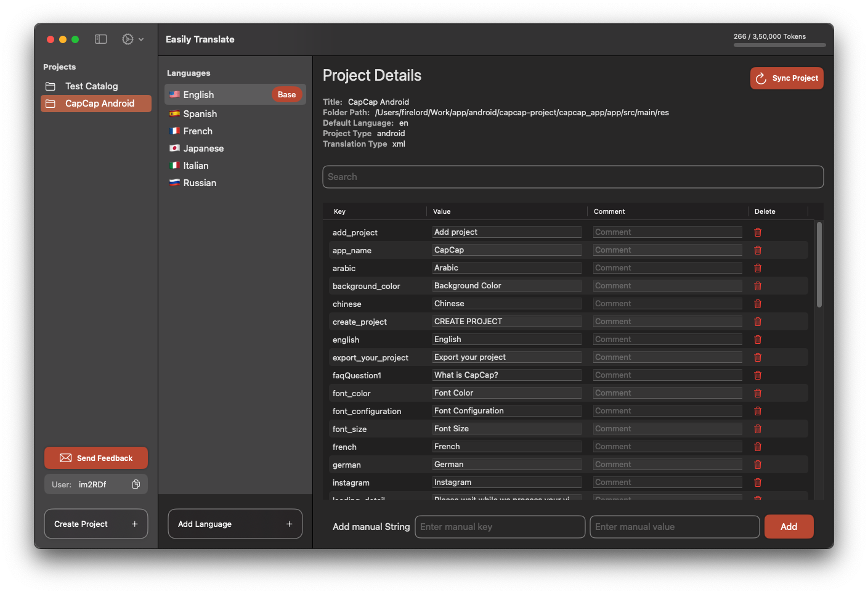Focus the Search field
Viewport: 868px width, 594px height.
click(573, 177)
